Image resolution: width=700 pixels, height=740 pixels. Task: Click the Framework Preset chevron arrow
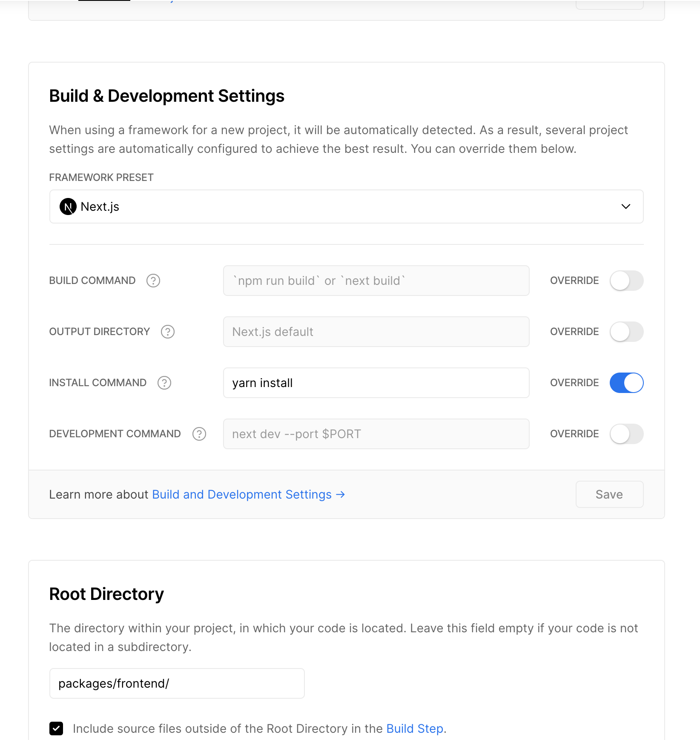(x=625, y=207)
